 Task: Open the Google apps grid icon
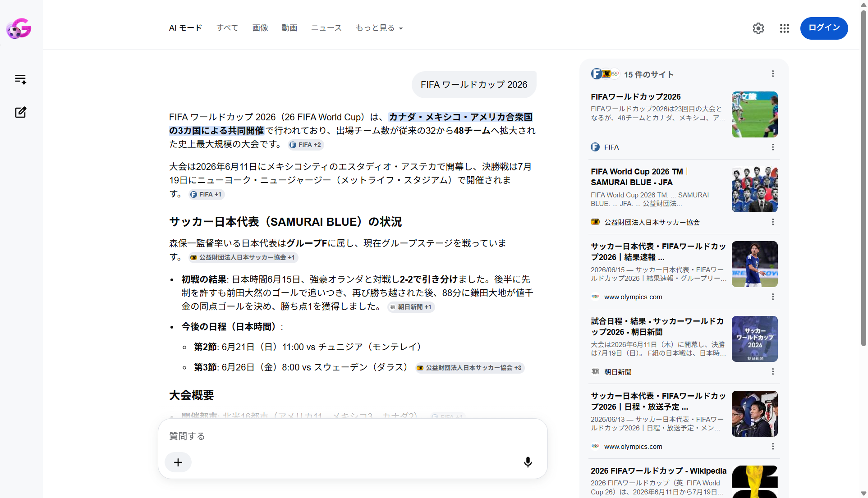click(x=785, y=28)
